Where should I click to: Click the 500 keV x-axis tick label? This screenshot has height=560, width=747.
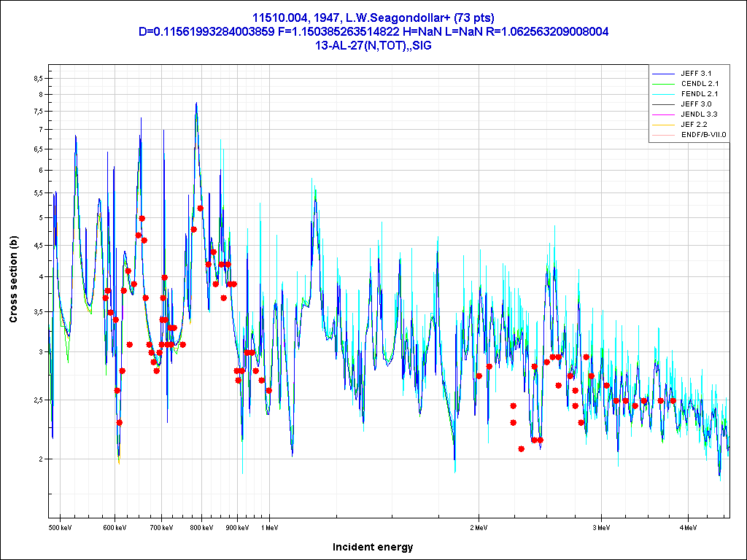(60, 526)
